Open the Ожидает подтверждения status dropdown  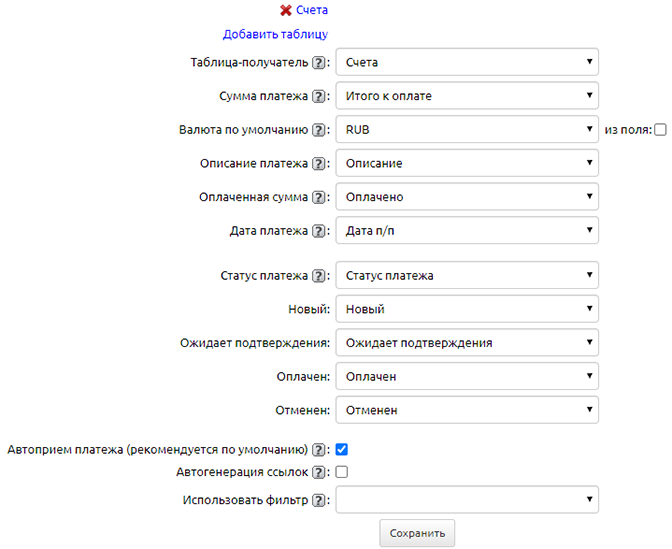click(x=467, y=343)
